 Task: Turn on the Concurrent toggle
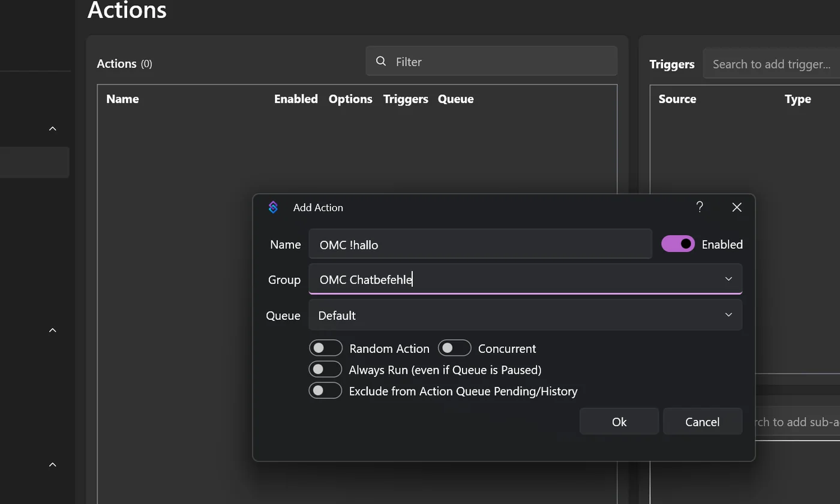[x=454, y=348]
